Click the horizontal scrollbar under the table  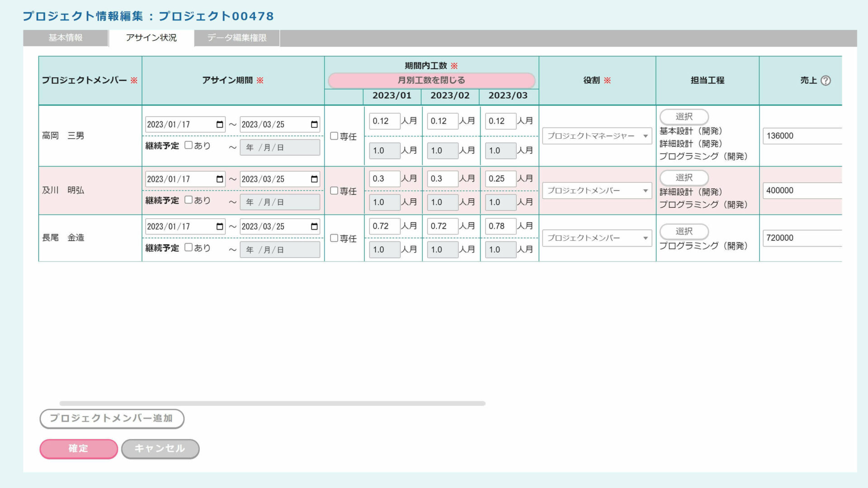[x=272, y=403]
